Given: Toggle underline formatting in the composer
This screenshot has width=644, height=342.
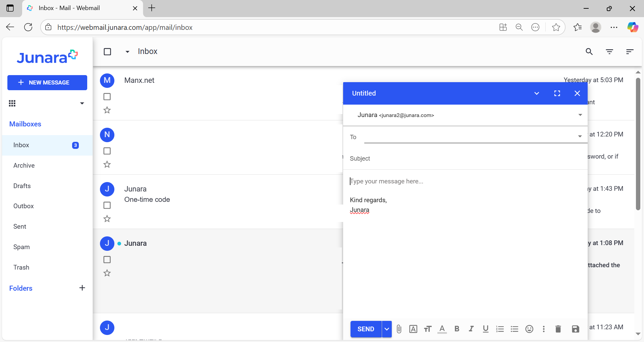Looking at the screenshot, I should (x=486, y=329).
